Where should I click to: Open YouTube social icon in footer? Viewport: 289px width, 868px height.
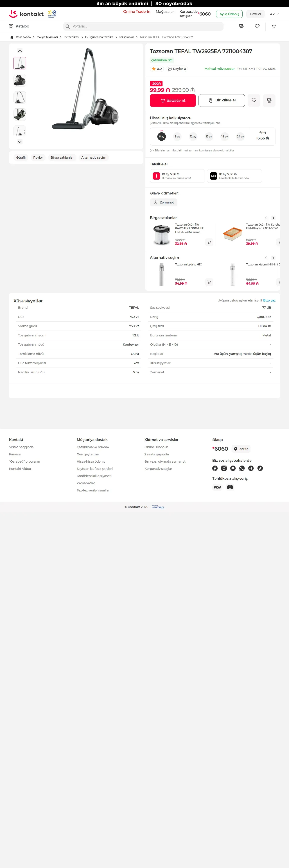(233, 468)
